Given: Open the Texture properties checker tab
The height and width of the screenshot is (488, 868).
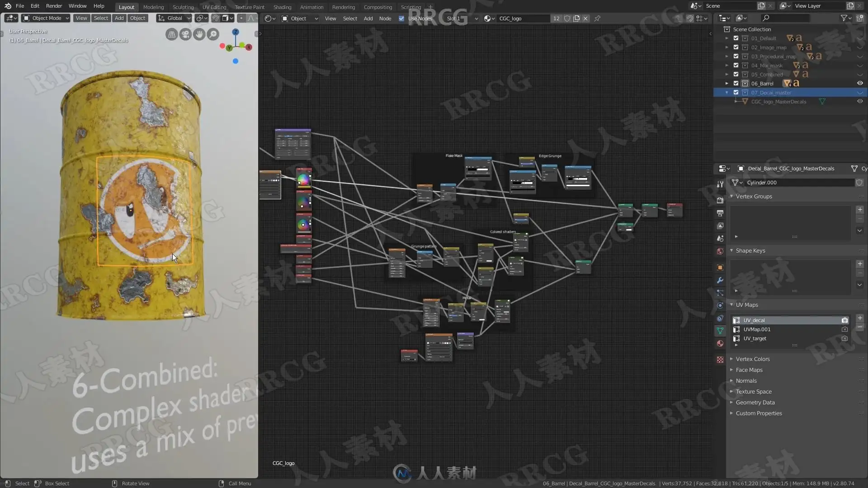Looking at the screenshot, I should 720,360.
